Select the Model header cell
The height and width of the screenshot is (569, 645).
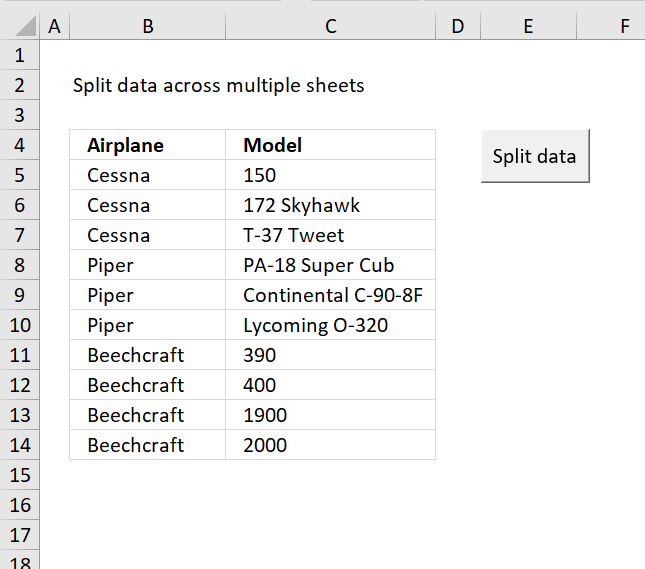point(331,145)
